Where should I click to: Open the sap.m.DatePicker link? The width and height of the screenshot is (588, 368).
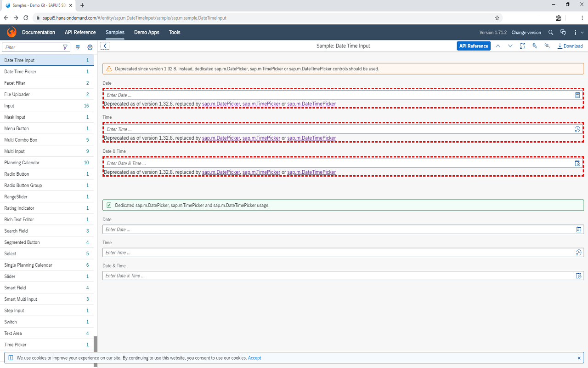pos(221,103)
